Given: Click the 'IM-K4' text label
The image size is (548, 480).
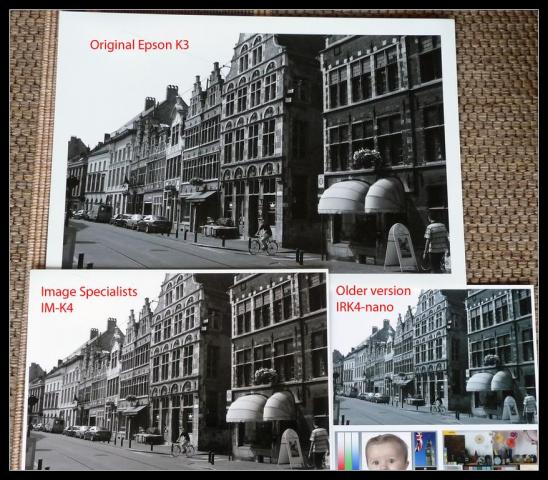Looking at the screenshot, I should click(57, 308).
